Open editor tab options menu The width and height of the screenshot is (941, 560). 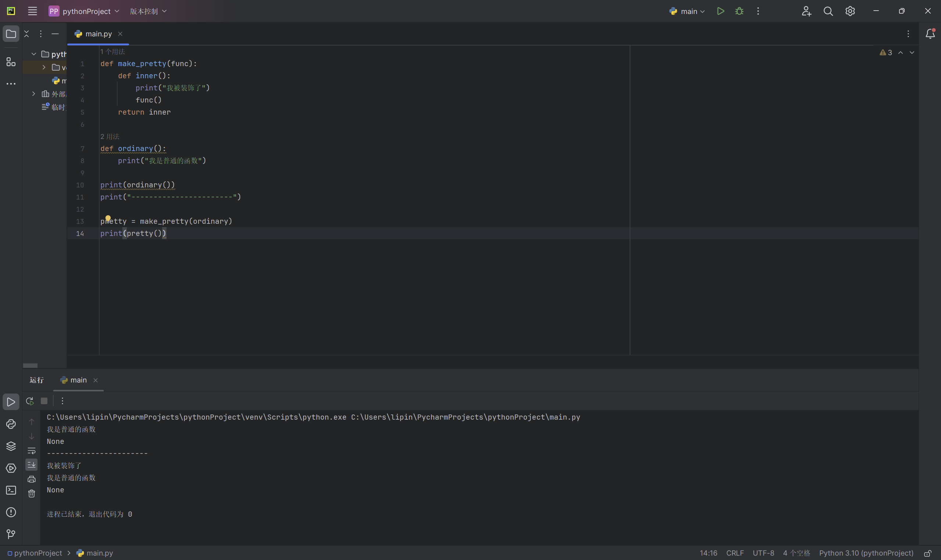(x=908, y=33)
